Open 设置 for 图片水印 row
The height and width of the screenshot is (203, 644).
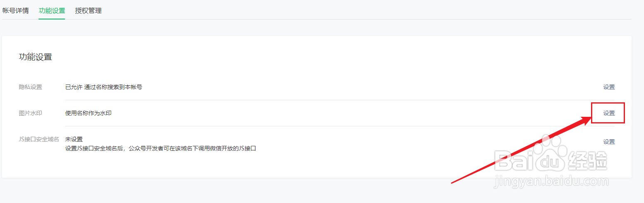[x=609, y=113]
